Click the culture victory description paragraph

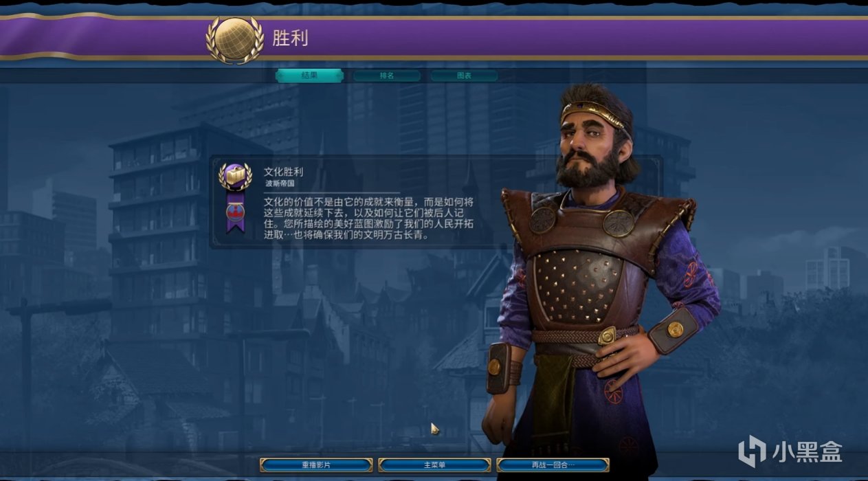369,219
